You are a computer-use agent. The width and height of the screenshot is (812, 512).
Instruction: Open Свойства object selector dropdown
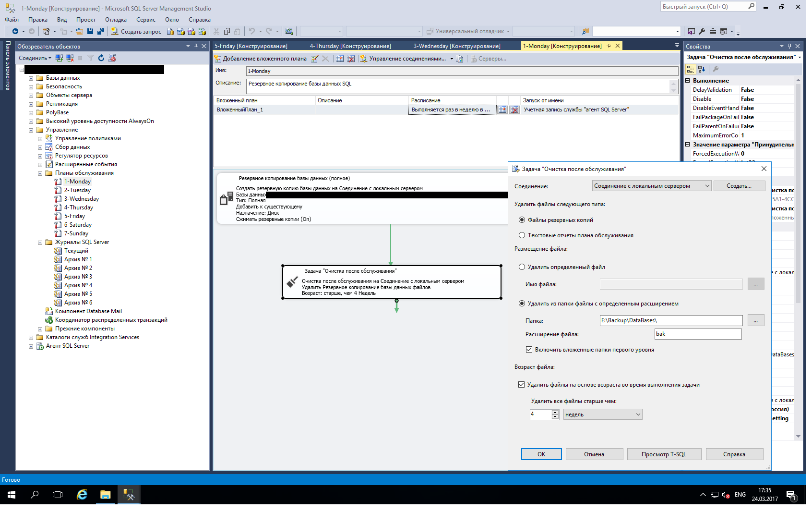pos(800,57)
